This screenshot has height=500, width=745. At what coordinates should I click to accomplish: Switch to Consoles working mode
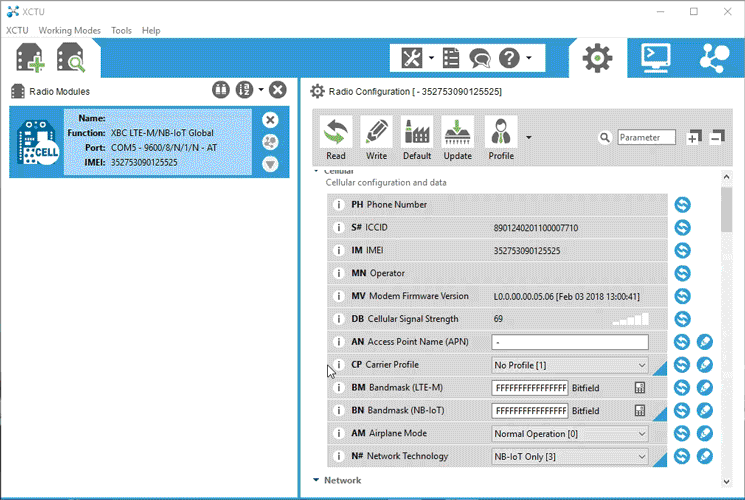(656, 58)
